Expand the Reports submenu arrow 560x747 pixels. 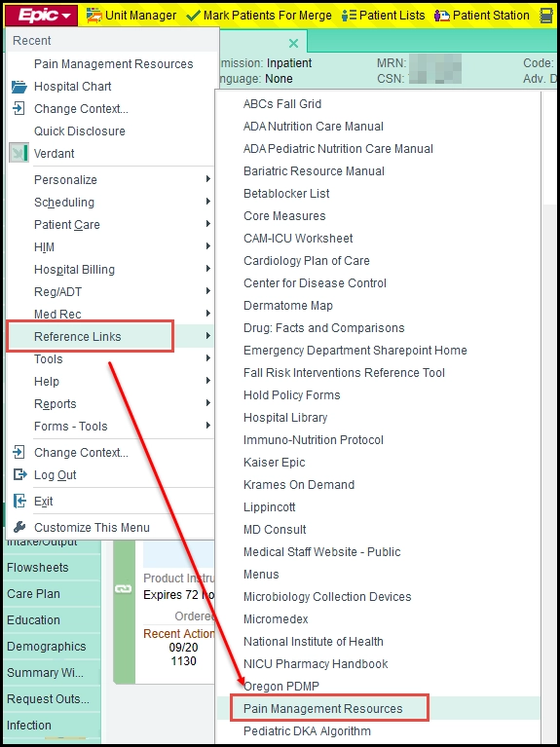click(207, 403)
